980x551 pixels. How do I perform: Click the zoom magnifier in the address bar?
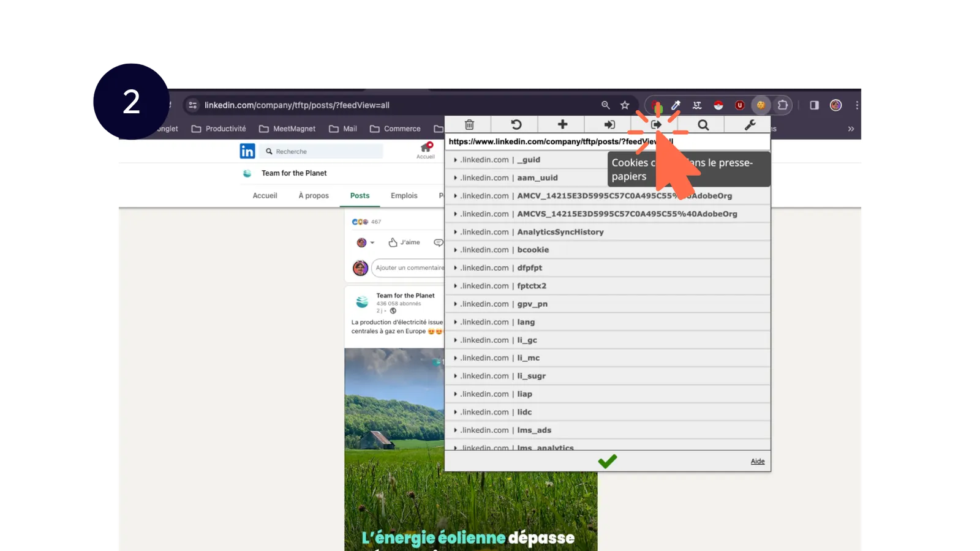[x=605, y=105]
